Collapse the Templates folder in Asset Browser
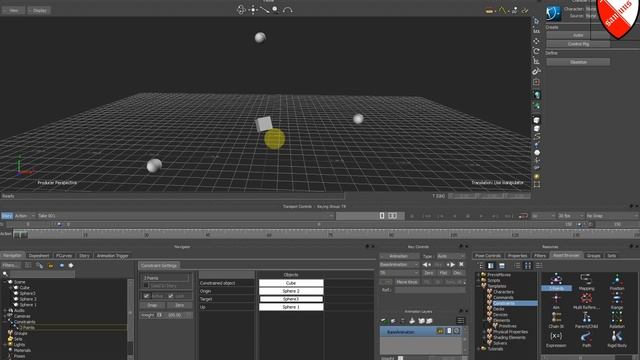The image size is (640, 360). tap(478, 286)
